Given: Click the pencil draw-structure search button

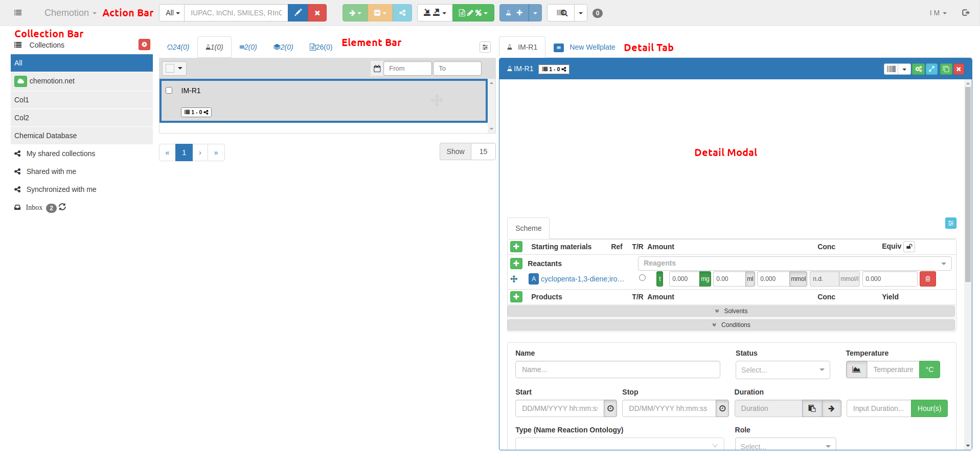Looking at the screenshot, I should coord(298,13).
